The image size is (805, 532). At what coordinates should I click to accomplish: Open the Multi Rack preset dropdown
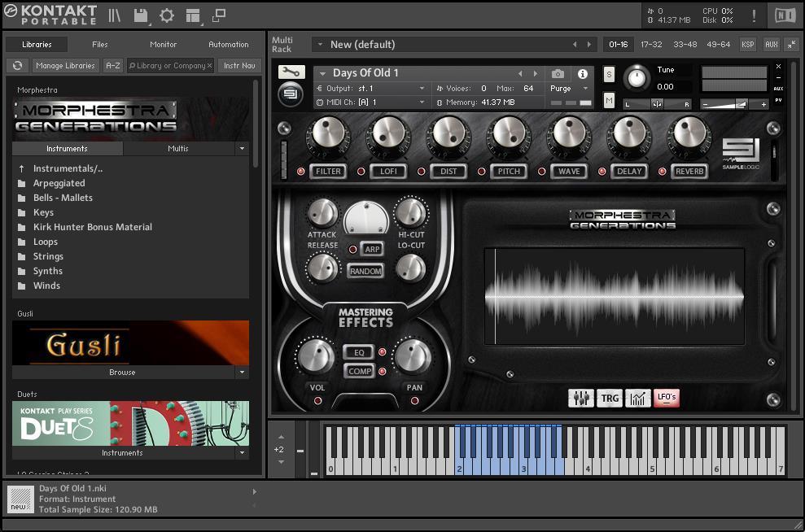click(320, 45)
